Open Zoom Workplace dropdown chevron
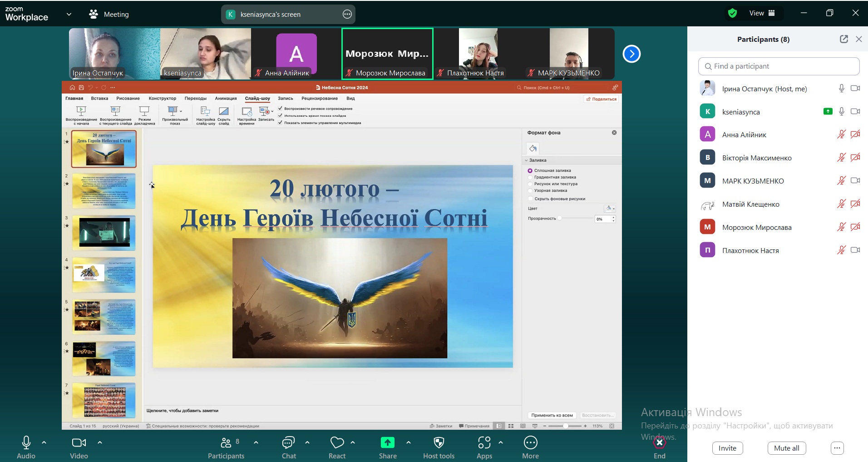The width and height of the screenshot is (868, 462). [69, 14]
